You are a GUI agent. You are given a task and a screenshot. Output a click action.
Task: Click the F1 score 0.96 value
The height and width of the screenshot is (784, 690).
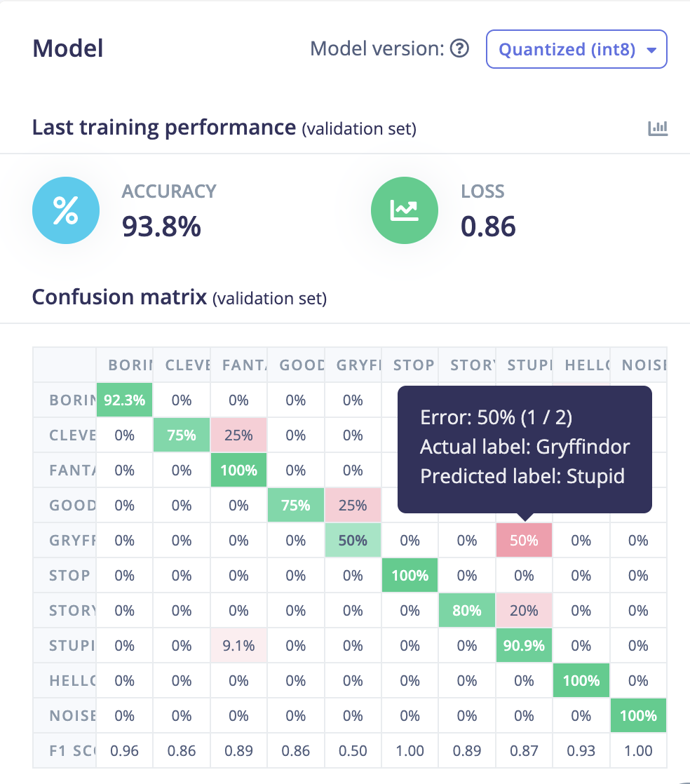point(124,751)
